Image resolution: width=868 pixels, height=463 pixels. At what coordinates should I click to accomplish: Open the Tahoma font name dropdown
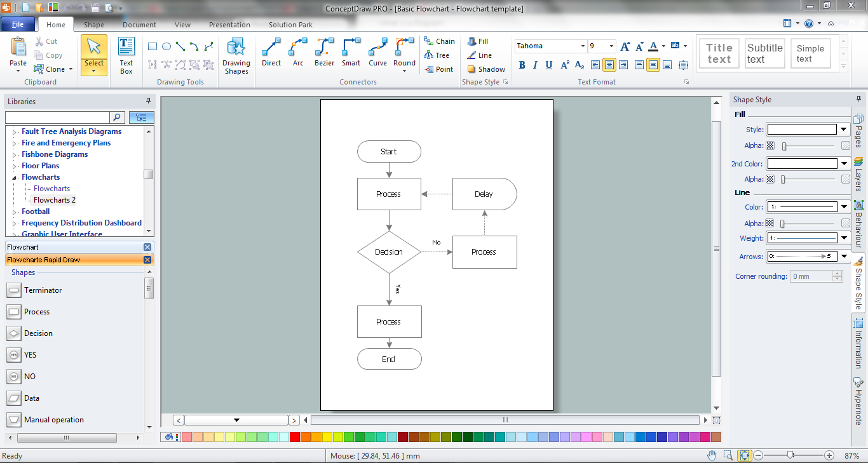point(583,46)
